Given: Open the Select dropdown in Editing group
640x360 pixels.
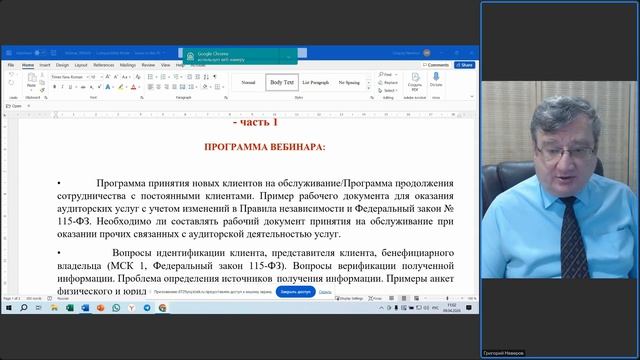Looking at the screenshot, I should [x=388, y=90].
